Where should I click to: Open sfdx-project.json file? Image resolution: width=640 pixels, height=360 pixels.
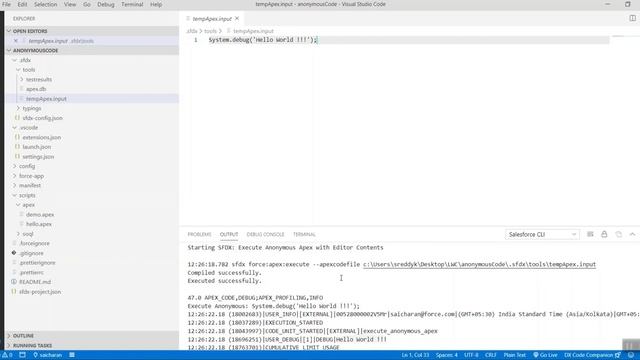pyautogui.click(x=40, y=292)
